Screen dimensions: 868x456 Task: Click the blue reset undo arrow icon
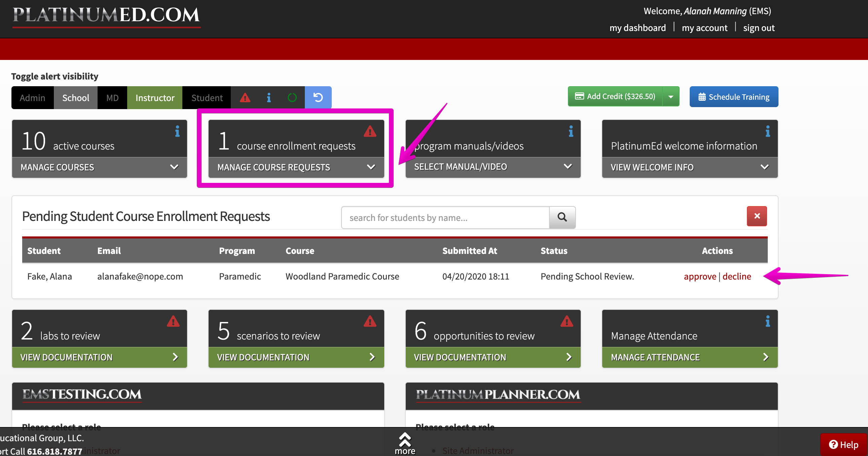(318, 97)
